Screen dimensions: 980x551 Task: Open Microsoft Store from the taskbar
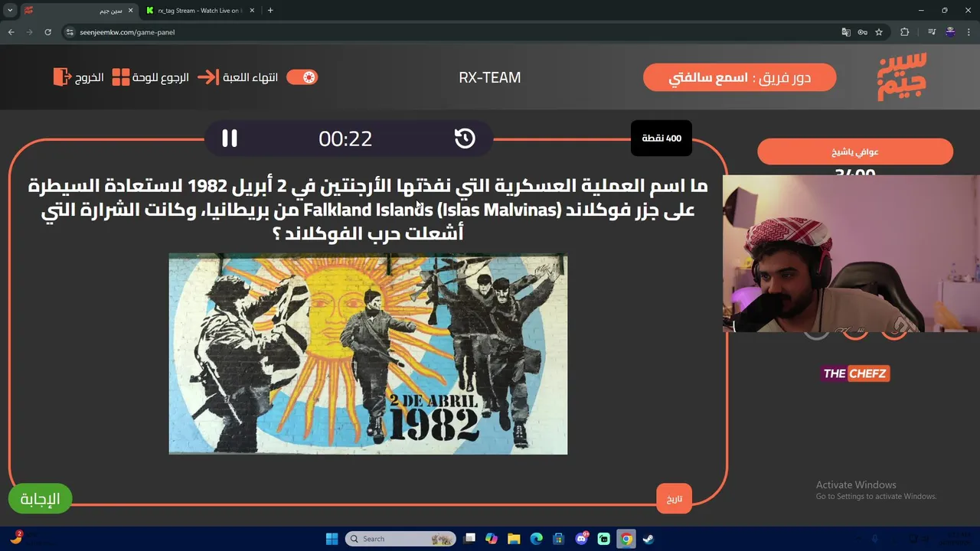559,539
